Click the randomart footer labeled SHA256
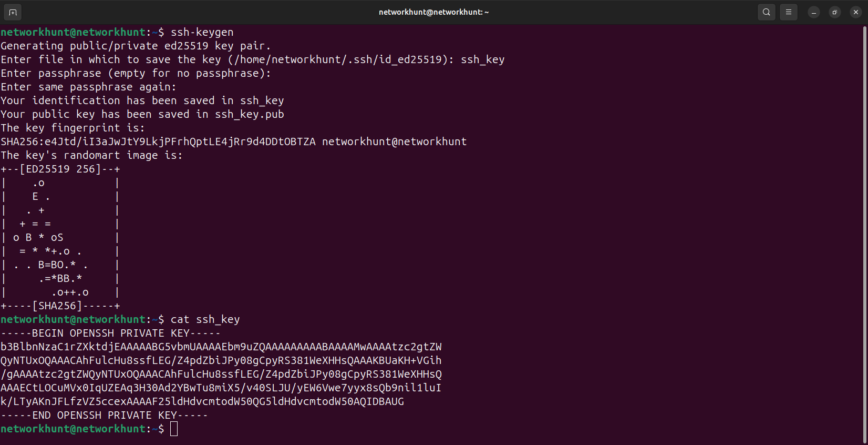Screen dimensions: 868x445 pyautogui.click(x=60, y=306)
